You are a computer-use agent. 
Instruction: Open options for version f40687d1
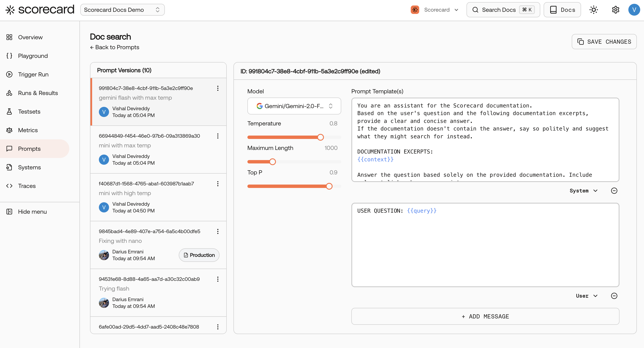pos(218,184)
